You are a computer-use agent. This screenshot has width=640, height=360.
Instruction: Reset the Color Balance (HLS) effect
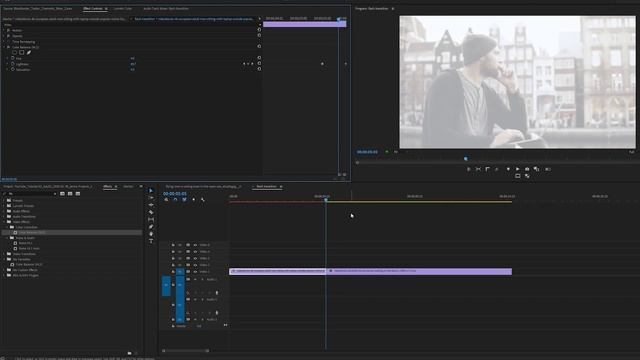(259, 47)
